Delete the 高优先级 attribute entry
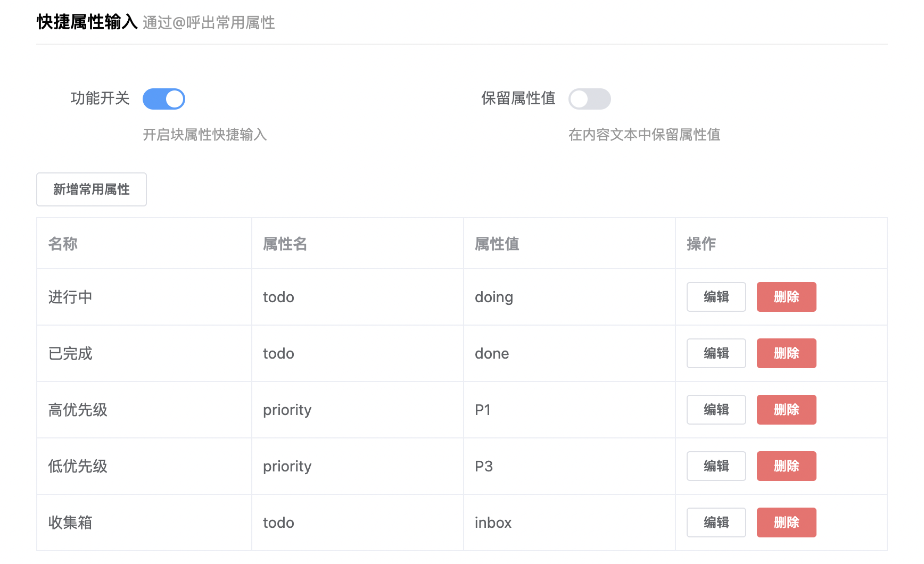This screenshot has height=564, width=924. pos(786,410)
